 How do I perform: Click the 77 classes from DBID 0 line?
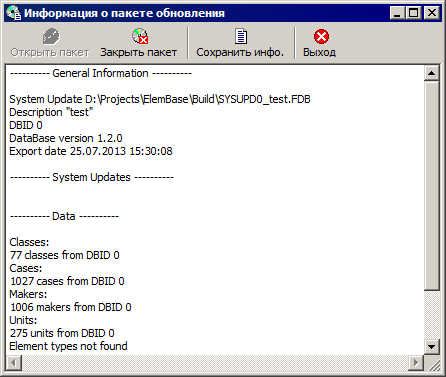[x=64, y=255]
